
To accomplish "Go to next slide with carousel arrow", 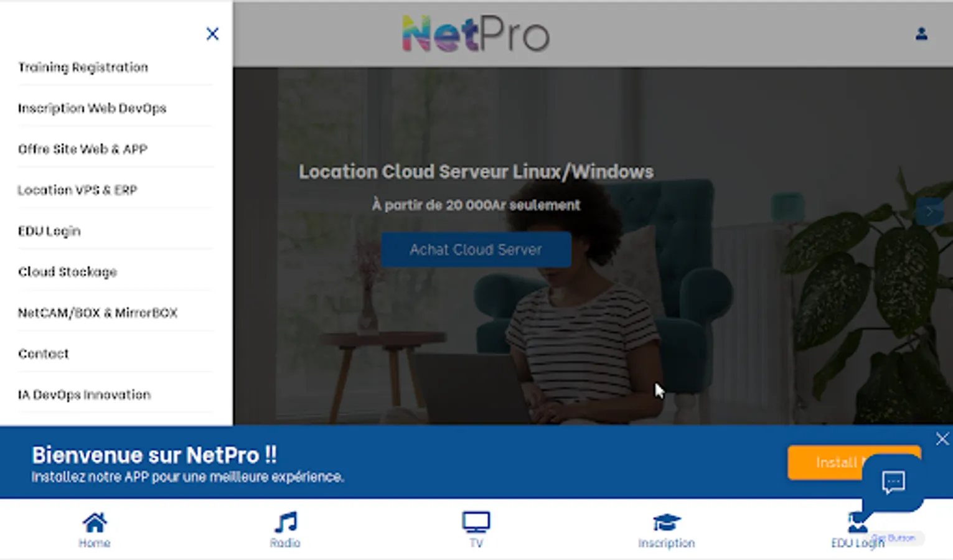I will click(x=930, y=211).
